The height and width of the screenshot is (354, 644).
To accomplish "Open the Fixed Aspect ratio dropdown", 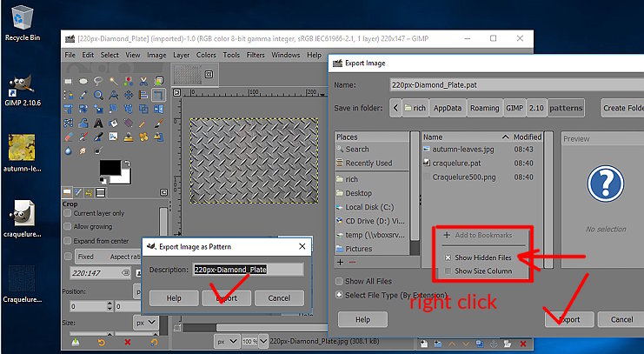I will click(109, 257).
